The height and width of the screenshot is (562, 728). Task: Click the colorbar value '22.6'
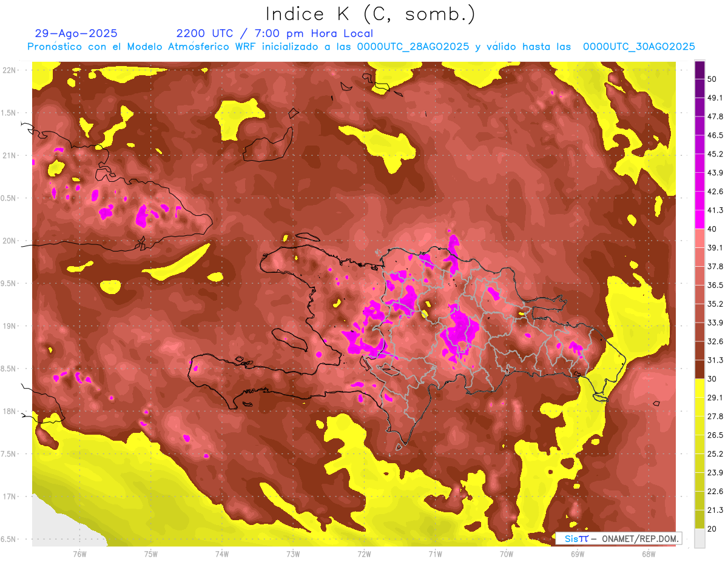[715, 491]
